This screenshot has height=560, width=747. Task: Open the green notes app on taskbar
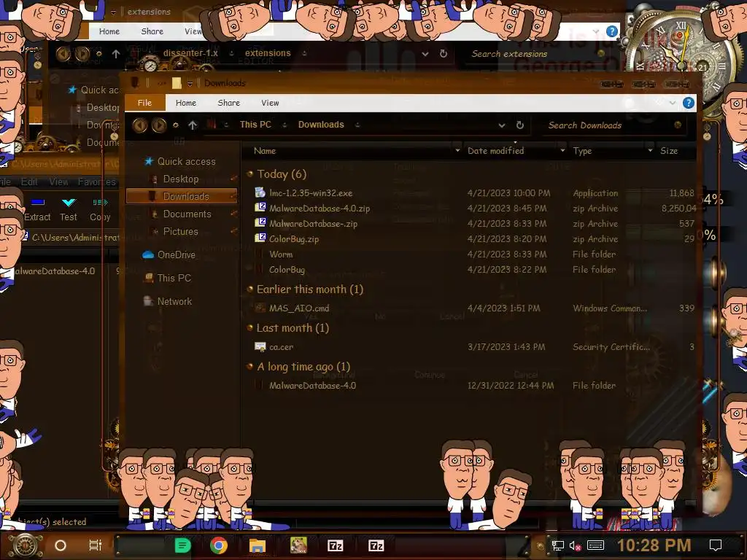pos(182,545)
